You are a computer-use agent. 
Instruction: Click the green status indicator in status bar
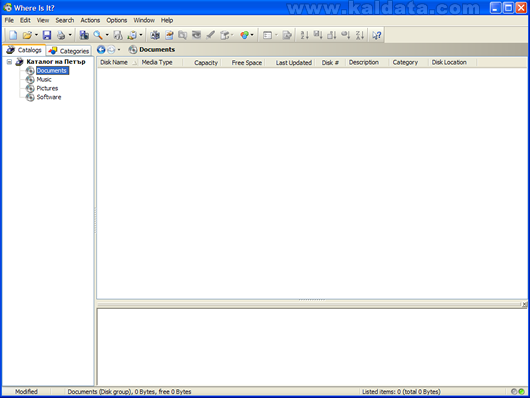coord(522,392)
